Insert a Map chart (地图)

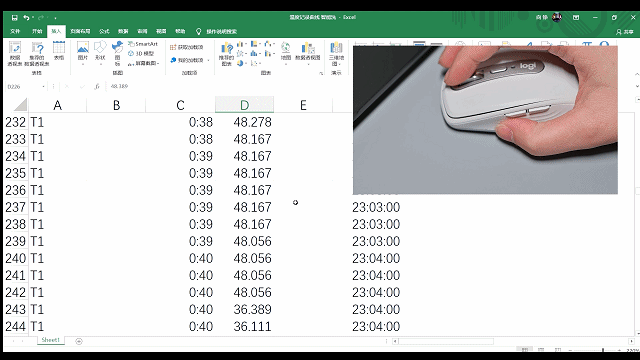pos(286,52)
